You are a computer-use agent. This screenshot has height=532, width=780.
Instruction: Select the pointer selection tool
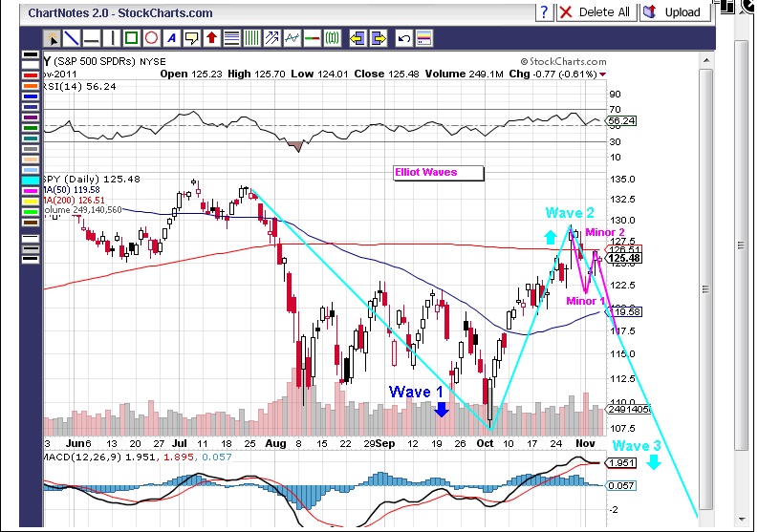[52, 38]
